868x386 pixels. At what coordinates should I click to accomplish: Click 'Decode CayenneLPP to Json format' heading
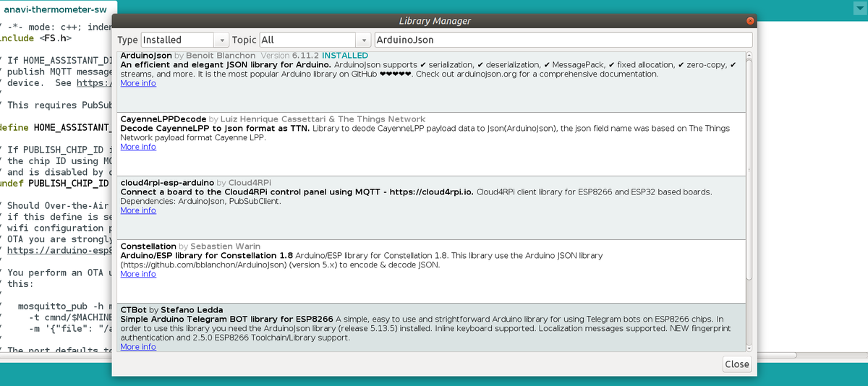[215, 128]
